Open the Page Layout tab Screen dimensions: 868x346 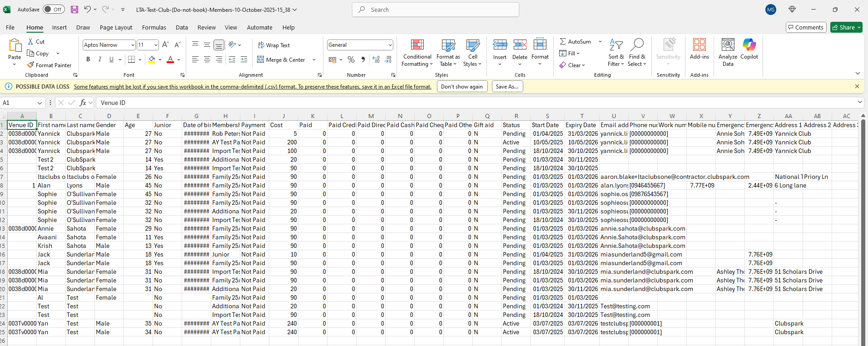coord(116,28)
